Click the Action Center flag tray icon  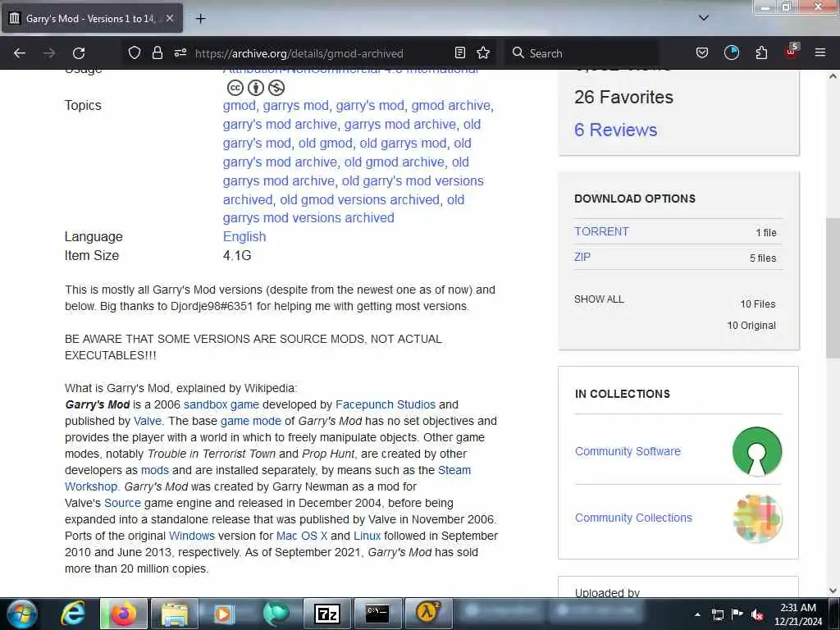point(737,614)
